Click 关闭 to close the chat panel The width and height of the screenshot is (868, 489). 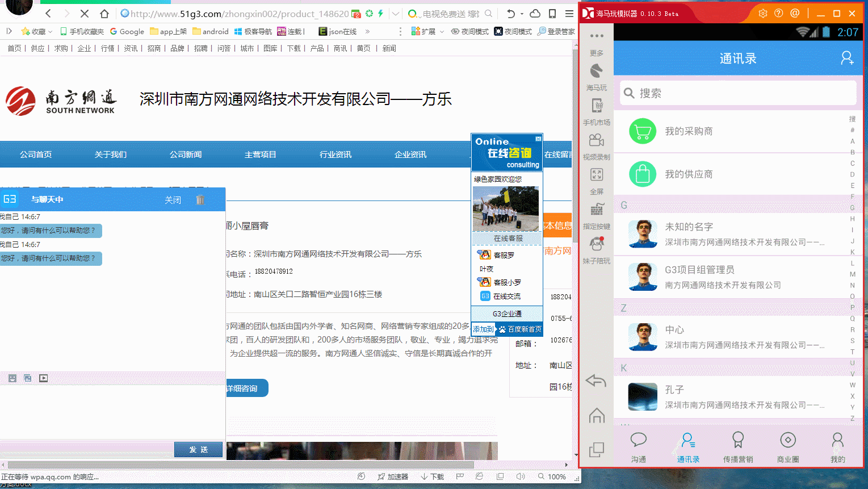pyautogui.click(x=173, y=200)
